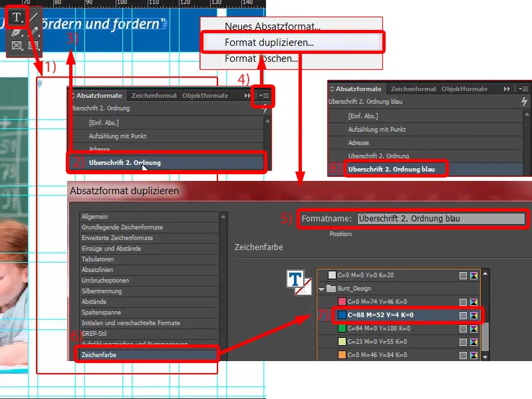Viewport: 532px width, 399px height.
Task: Select the Line tool
Action: 33,17
